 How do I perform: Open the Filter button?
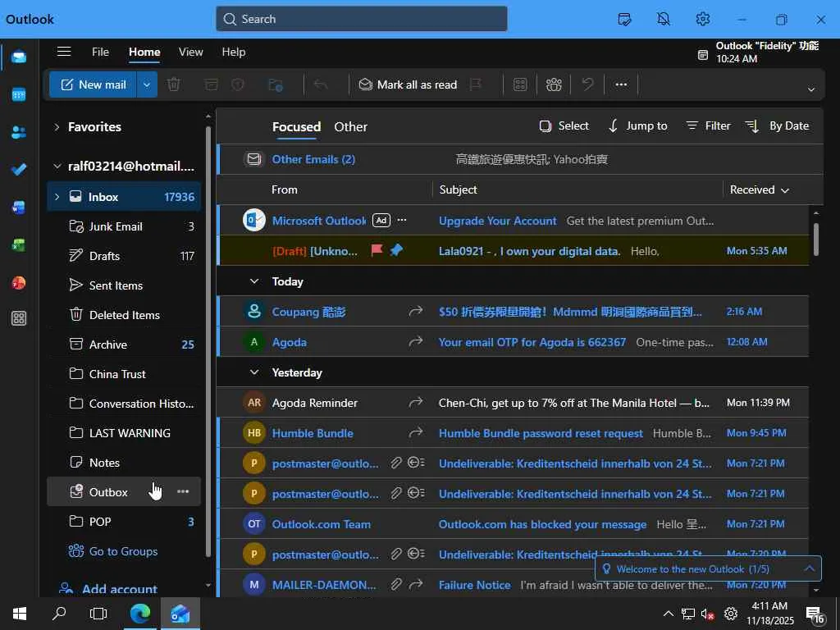708,126
